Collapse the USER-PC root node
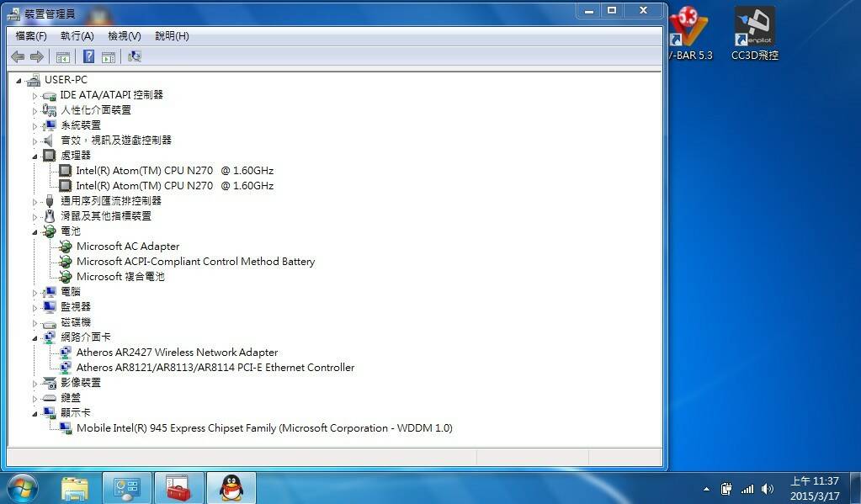Image resolution: width=861 pixels, height=504 pixels. (19, 81)
